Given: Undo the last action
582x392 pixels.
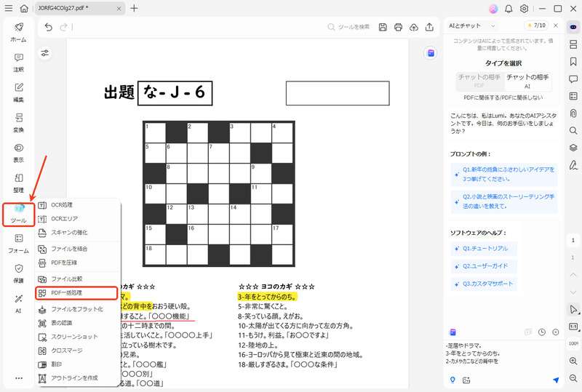Looking at the screenshot, I should pyautogui.click(x=49, y=27).
